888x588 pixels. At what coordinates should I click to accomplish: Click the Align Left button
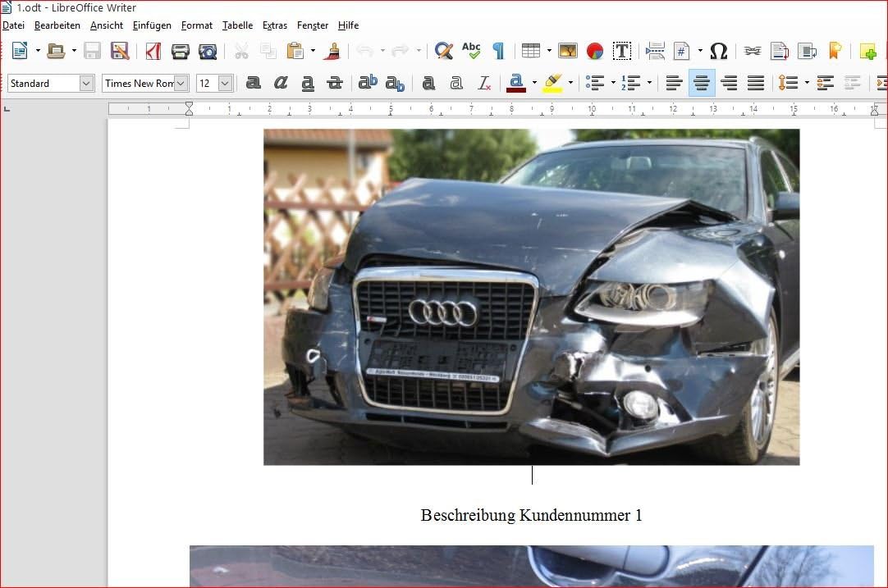click(674, 83)
